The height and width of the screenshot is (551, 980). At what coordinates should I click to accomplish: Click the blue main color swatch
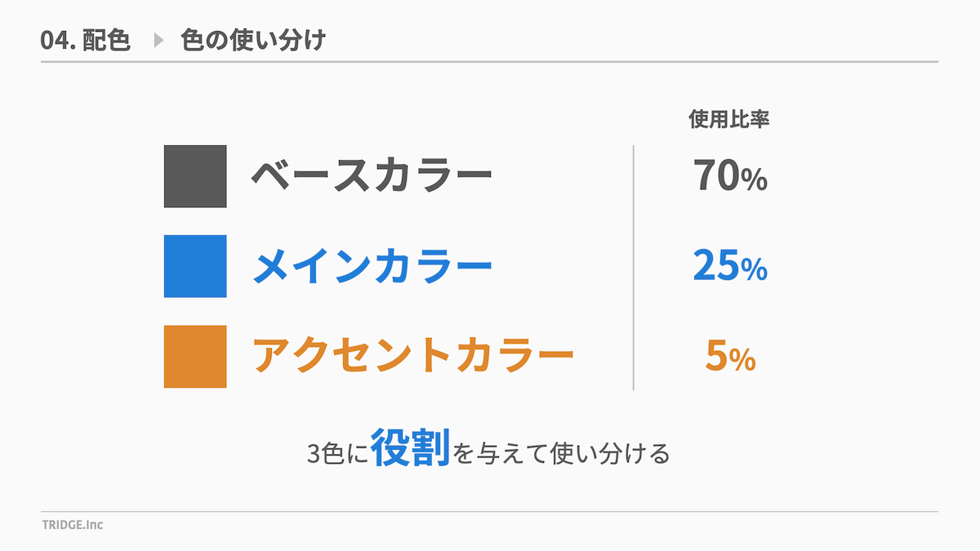(x=195, y=266)
